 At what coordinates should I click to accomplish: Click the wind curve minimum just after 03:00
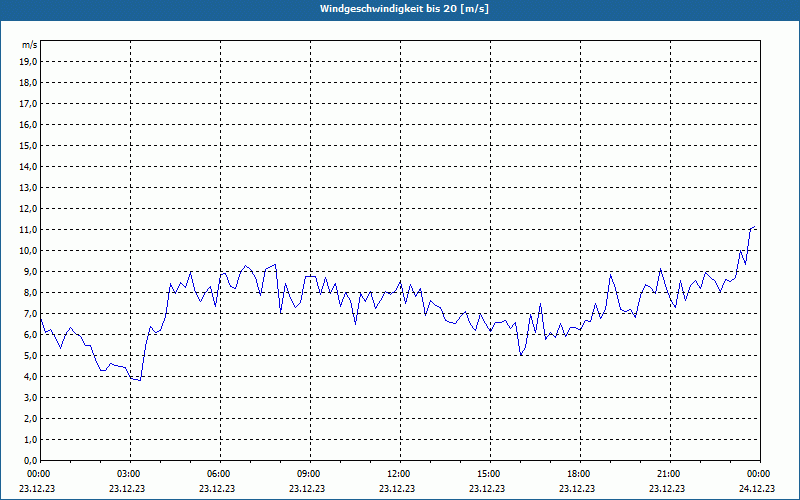[x=139, y=380]
